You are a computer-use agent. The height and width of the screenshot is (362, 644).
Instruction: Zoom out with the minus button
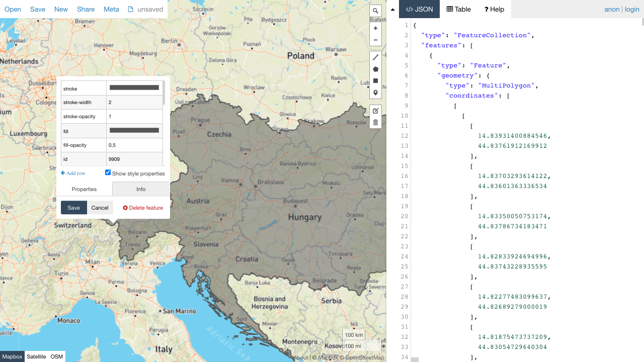[375, 40]
